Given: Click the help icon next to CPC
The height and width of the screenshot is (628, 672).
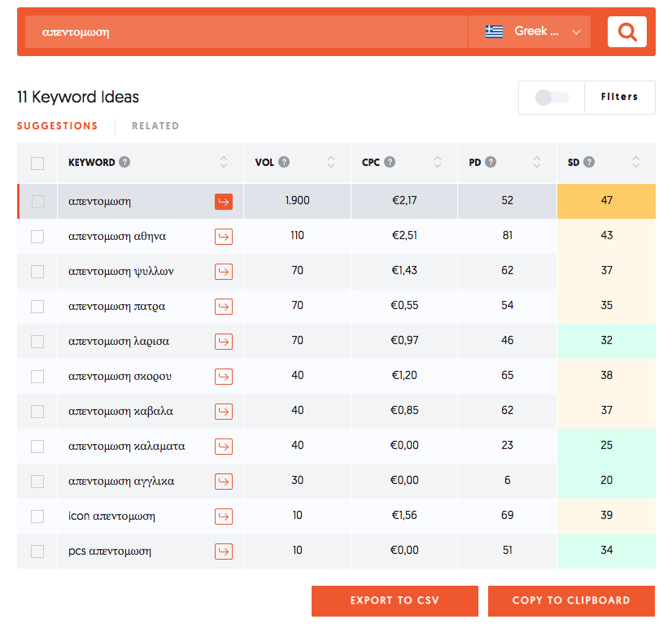Looking at the screenshot, I should click(390, 162).
